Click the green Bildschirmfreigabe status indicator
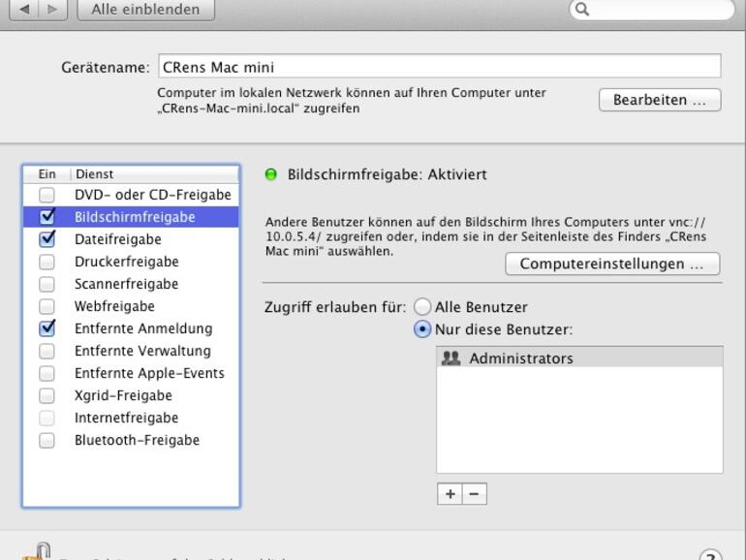The height and width of the screenshot is (560, 746). (x=270, y=174)
